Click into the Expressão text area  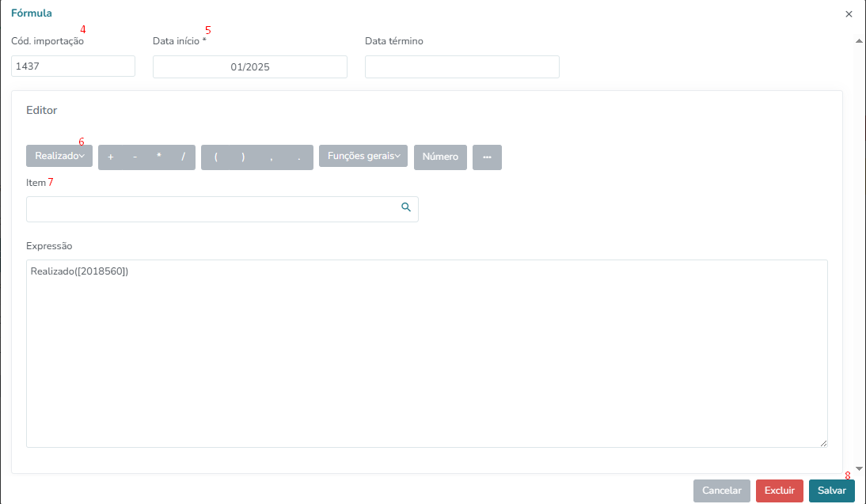tap(427, 354)
